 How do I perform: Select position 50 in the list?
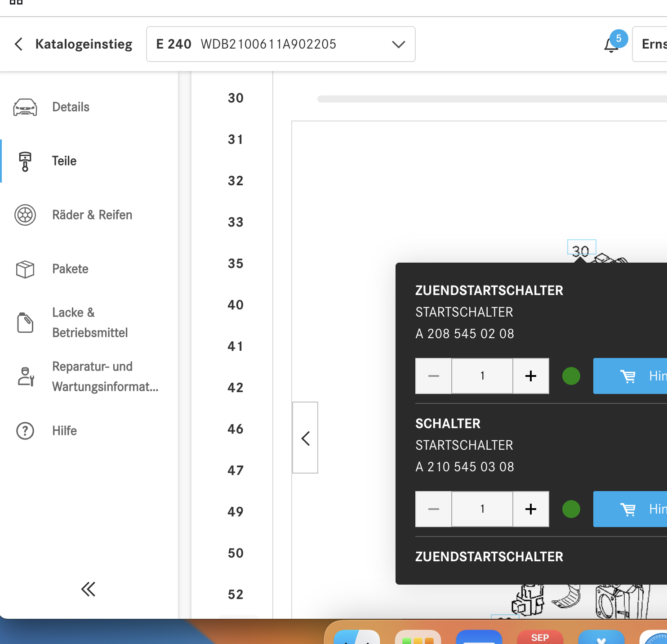[x=236, y=553]
